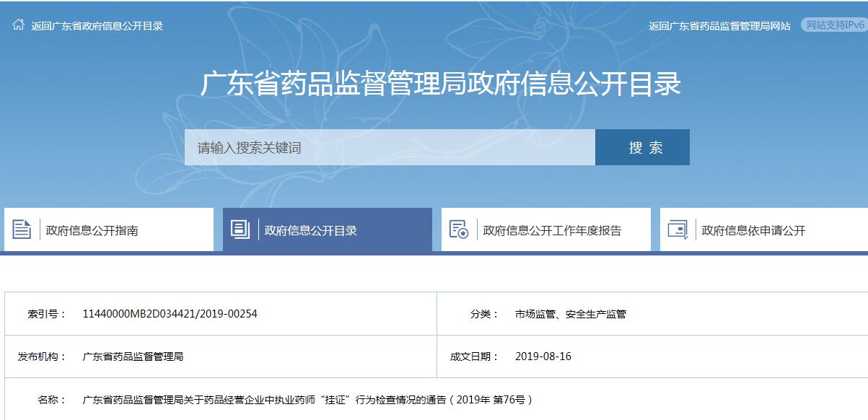Focus the 请输入搜索关键词 search field
The height and width of the screenshot is (420, 868).
point(390,148)
